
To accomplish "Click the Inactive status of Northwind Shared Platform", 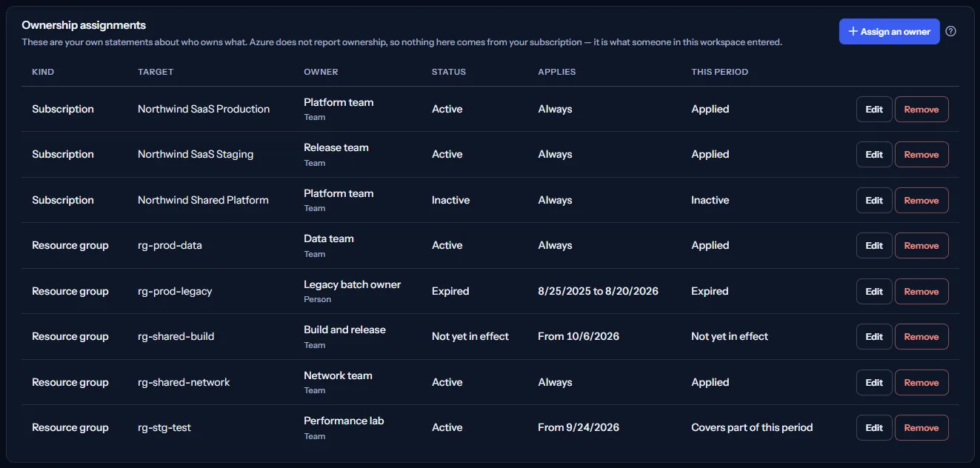I will (x=450, y=200).
